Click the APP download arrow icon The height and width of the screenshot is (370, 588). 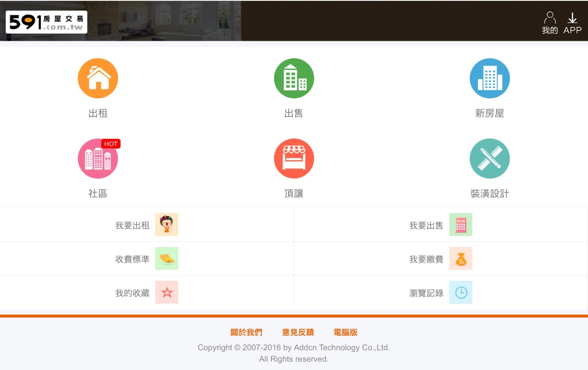point(572,19)
